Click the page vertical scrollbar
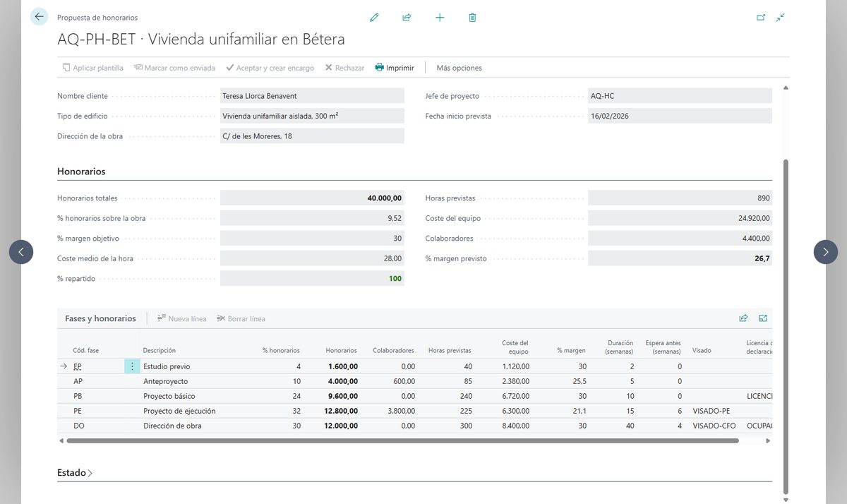The image size is (847, 504). click(x=786, y=327)
